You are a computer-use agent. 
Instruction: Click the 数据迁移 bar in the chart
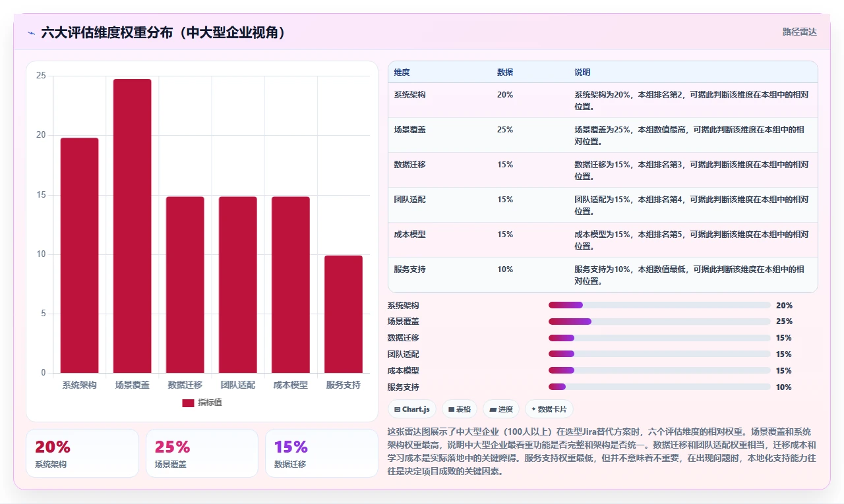pos(185,285)
